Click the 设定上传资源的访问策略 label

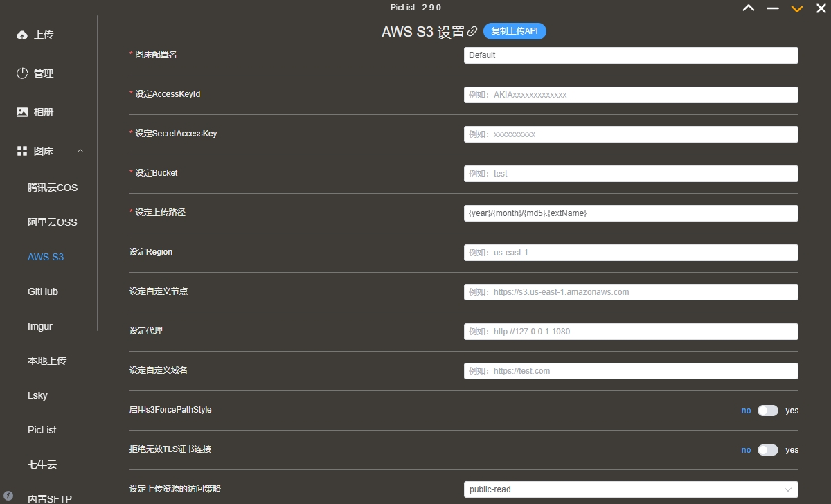point(175,488)
